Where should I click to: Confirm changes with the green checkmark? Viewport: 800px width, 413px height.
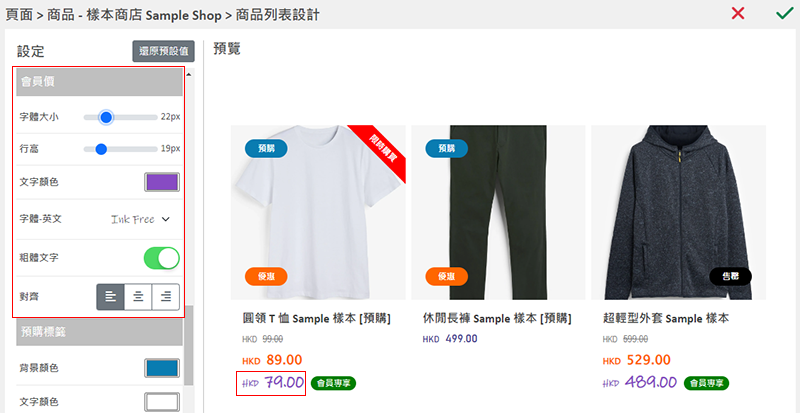(x=784, y=13)
